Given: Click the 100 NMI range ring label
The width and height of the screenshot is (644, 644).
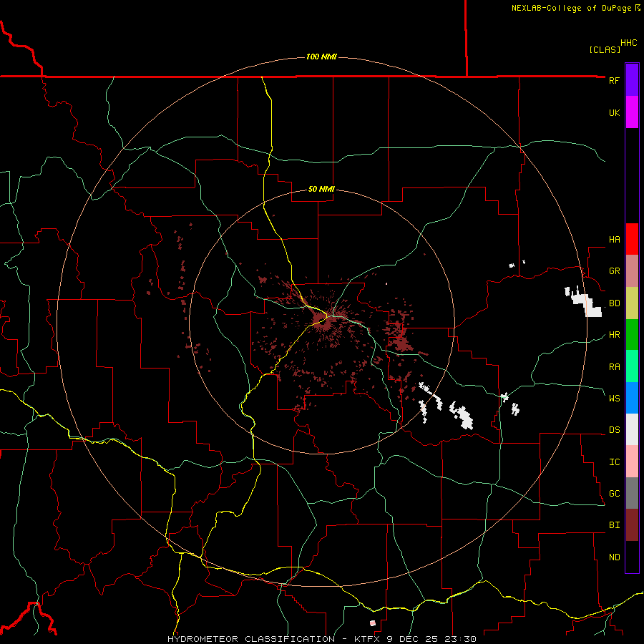Looking at the screenshot, I should 321,57.
